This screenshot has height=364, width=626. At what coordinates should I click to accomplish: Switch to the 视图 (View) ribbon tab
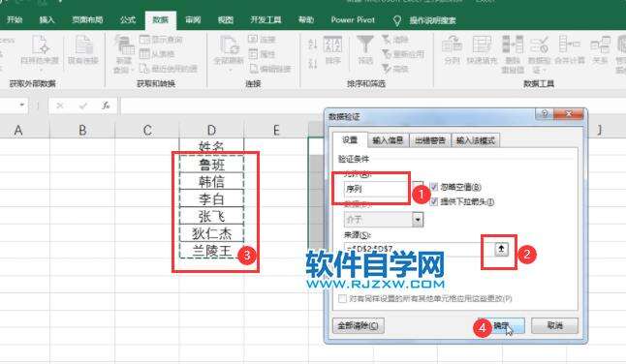225,19
